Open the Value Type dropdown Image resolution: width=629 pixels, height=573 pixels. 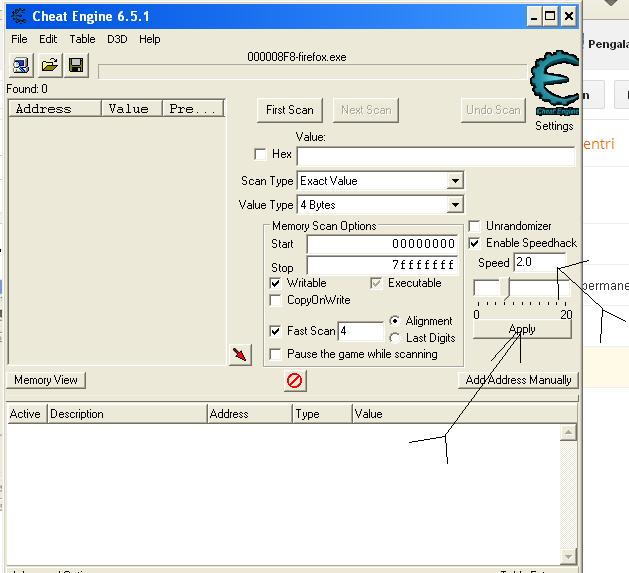click(x=455, y=205)
